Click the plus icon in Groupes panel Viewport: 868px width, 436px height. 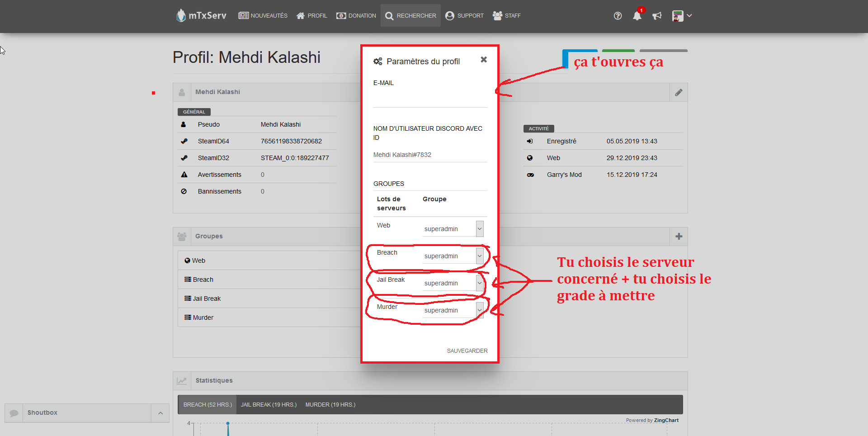click(x=679, y=237)
